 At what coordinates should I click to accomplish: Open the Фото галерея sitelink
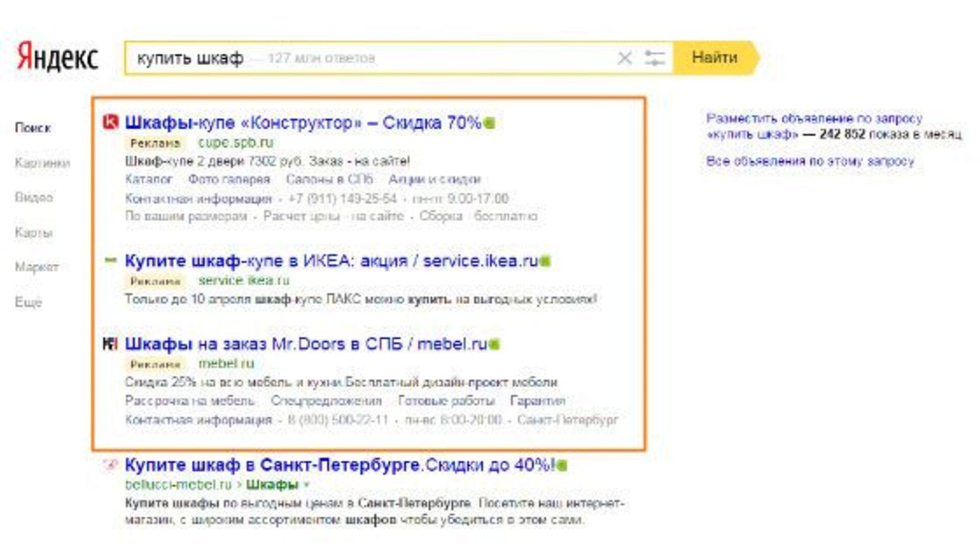229,180
